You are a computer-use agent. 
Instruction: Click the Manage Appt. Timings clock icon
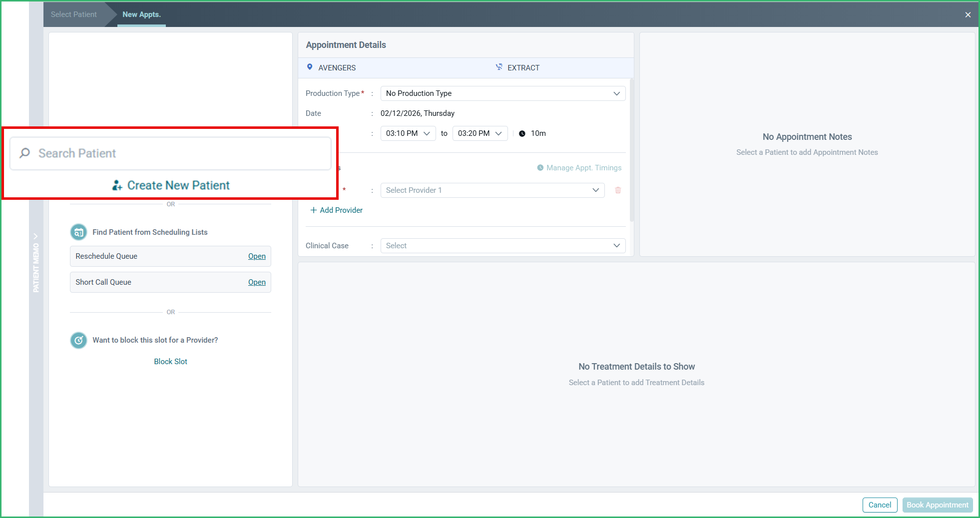(540, 168)
